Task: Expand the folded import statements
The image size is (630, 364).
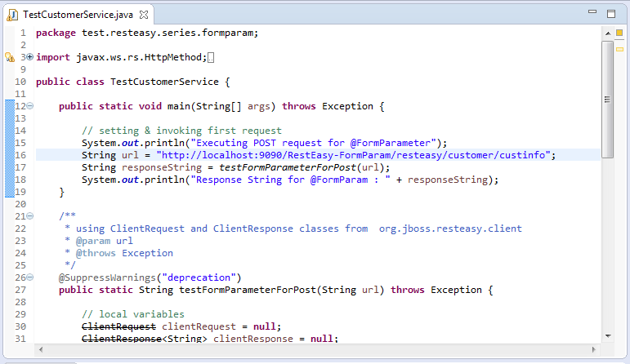Action: pos(29,57)
